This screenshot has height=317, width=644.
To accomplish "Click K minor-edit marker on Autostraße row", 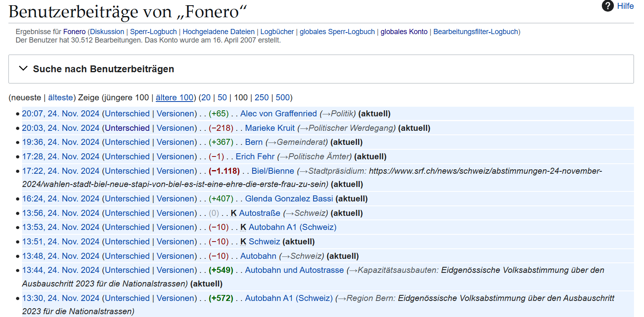I will (x=234, y=213).
